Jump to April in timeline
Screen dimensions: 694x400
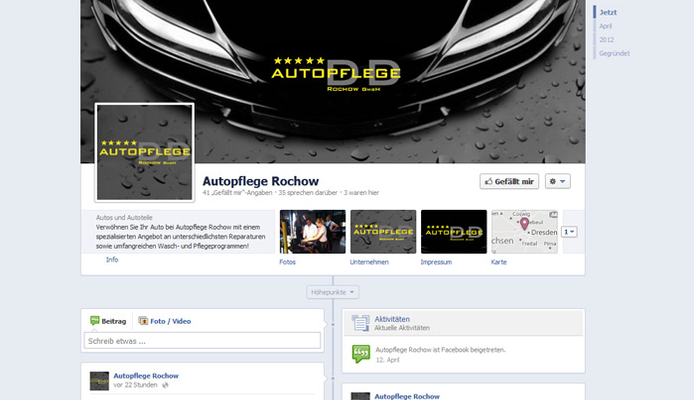click(605, 26)
